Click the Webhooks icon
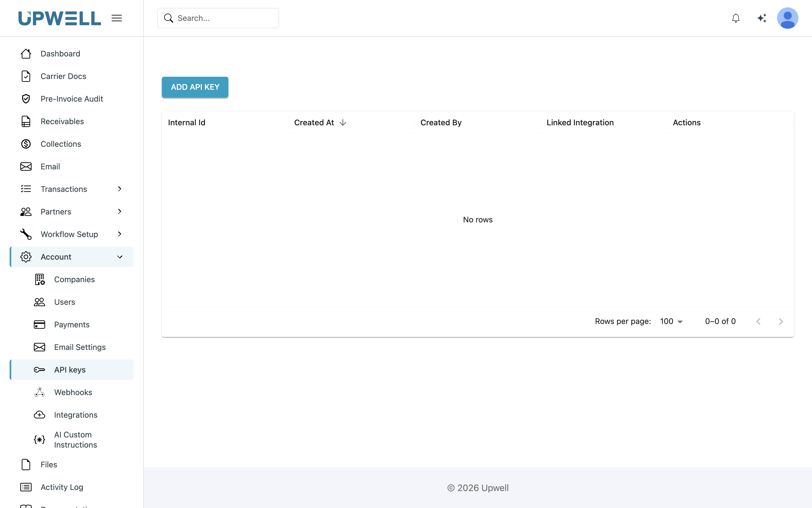 (x=39, y=392)
